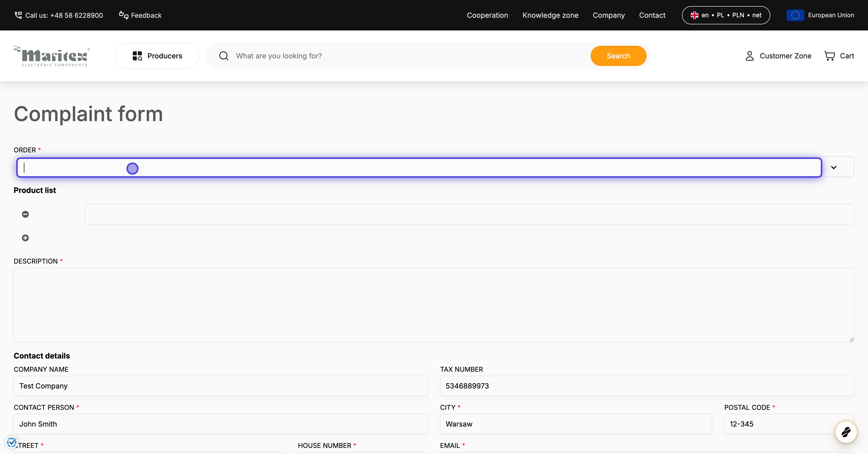The height and width of the screenshot is (454, 868).
Task: Click the Customer Zone user icon
Action: pos(749,56)
